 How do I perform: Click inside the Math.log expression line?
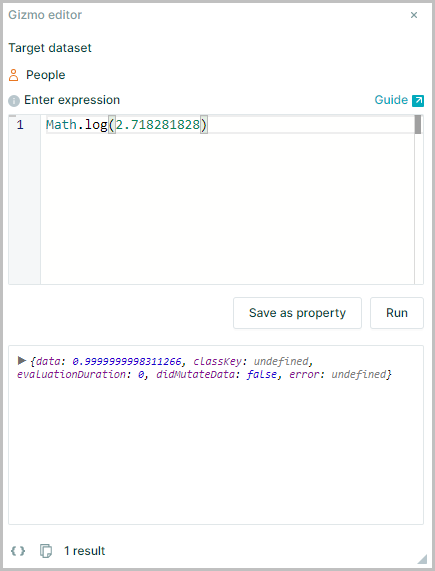pyautogui.click(x=127, y=125)
